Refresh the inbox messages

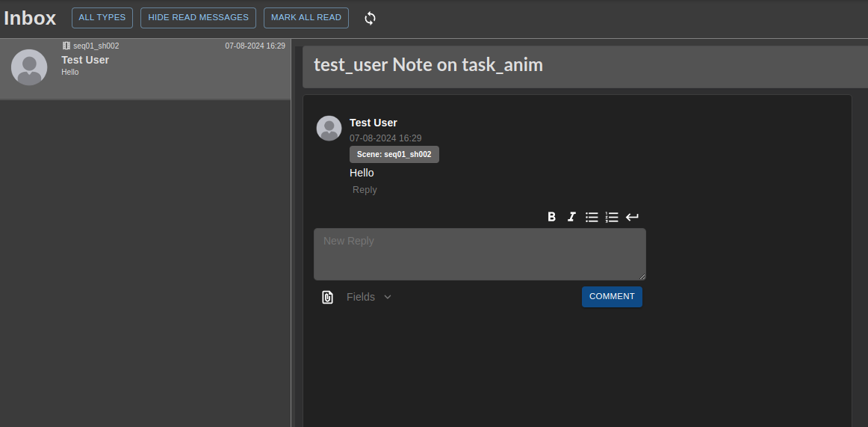(x=370, y=18)
